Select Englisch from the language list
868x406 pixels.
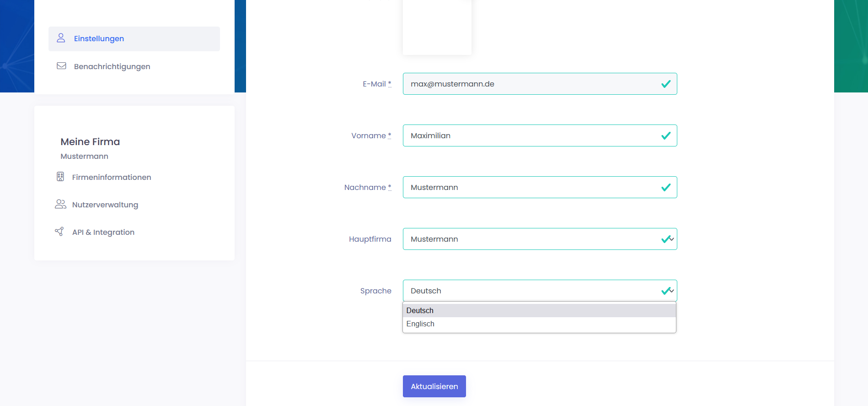click(420, 324)
